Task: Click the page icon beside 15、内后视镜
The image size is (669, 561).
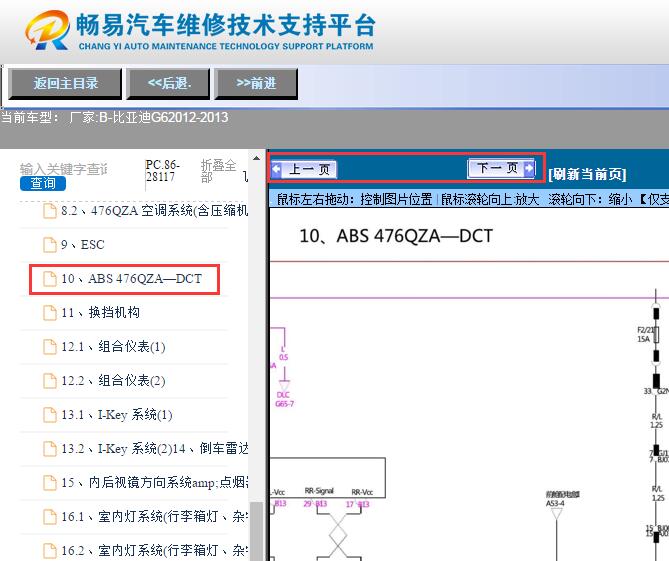Action: [50, 483]
